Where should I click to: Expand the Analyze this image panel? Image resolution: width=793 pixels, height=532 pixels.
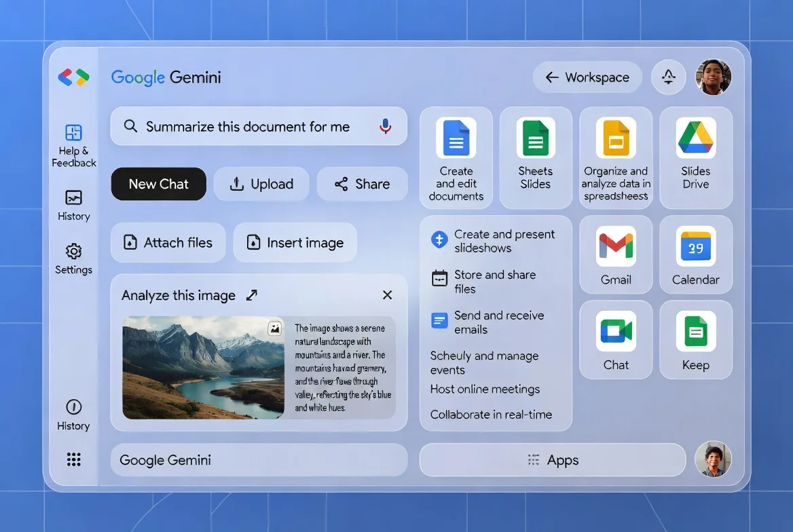click(252, 294)
